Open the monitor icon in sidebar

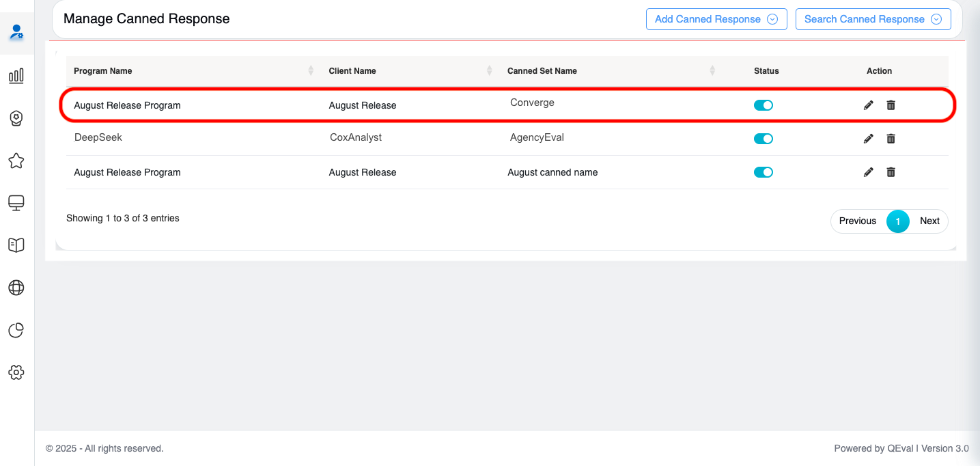click(16, 203)
